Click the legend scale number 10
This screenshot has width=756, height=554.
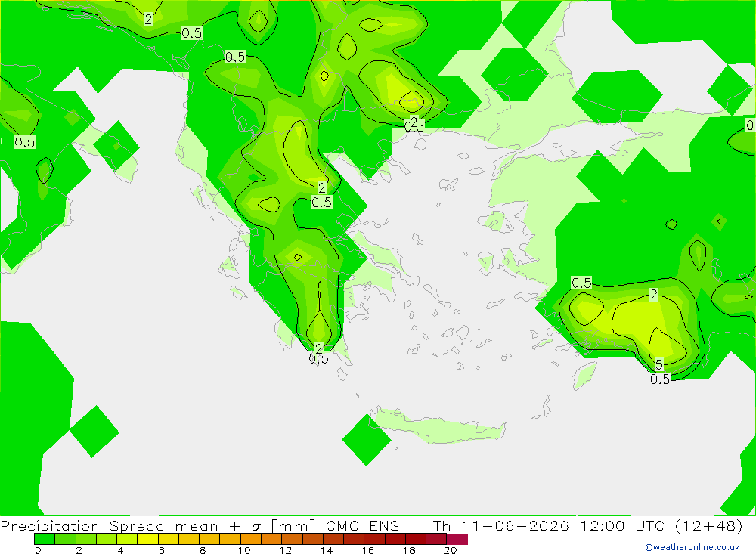pos(244,550)
